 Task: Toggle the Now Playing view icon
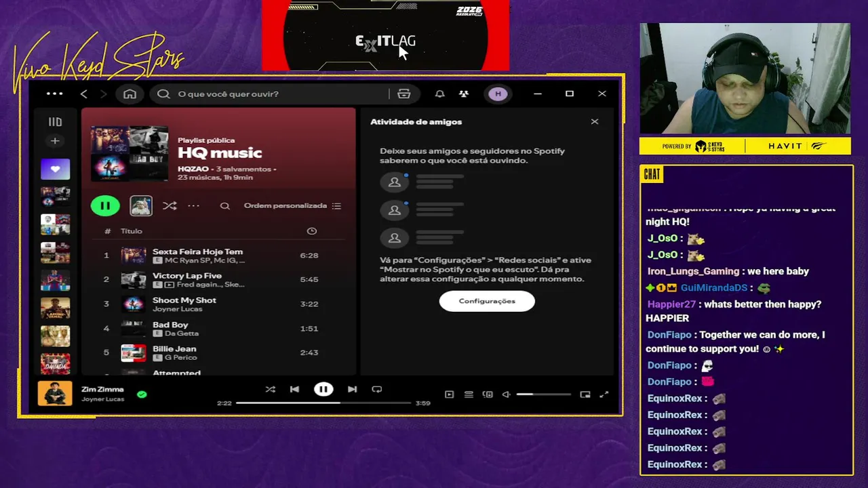point(449,394)
